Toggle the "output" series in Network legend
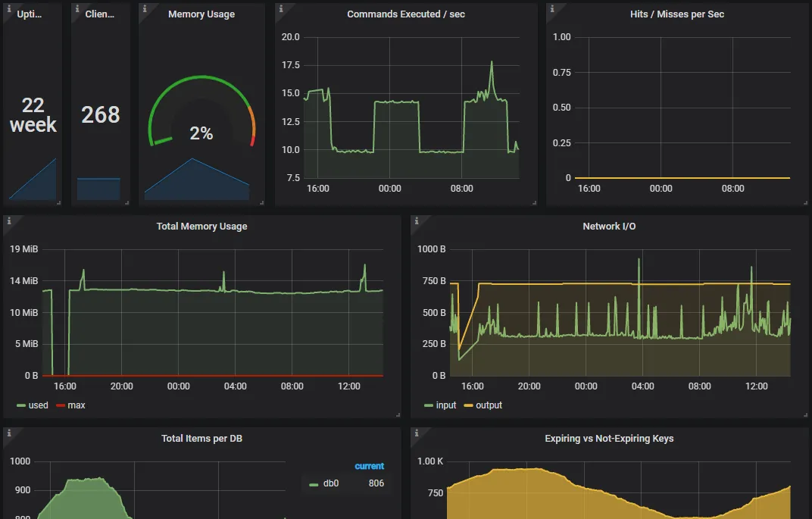This screenshot has width=812, height=519. 489,405
